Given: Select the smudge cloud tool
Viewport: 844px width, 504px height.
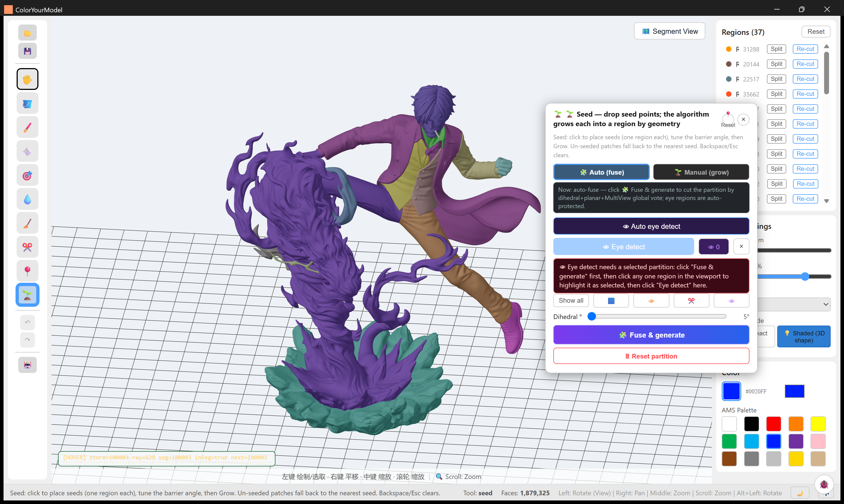Looking at the screenshot, I should (x=28, y=151).
